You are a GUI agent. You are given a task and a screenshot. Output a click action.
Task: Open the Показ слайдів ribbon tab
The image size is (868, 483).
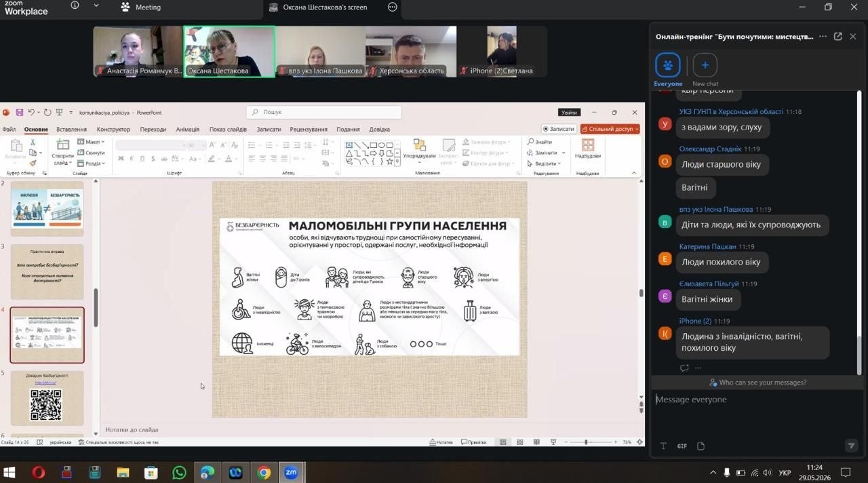click(228, 129)
